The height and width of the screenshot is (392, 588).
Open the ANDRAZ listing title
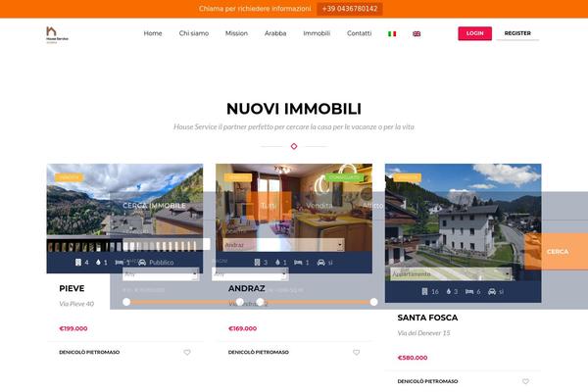[x=246, y=288]
